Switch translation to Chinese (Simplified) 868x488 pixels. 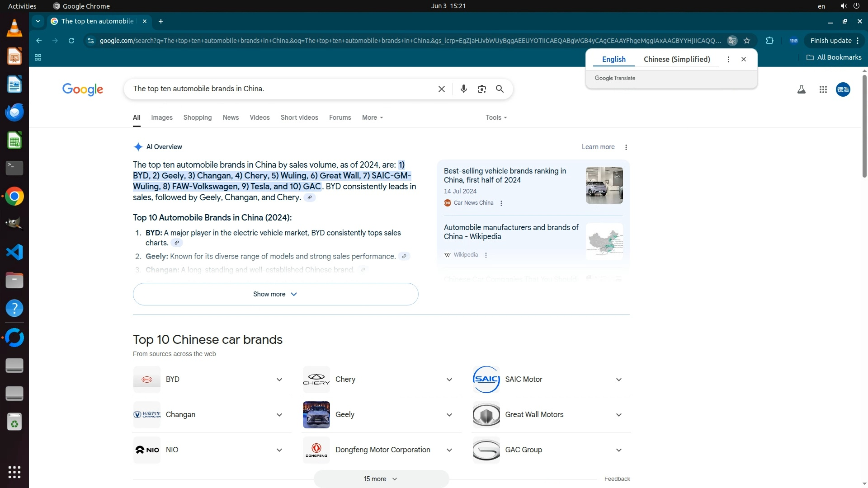(676, 59)
